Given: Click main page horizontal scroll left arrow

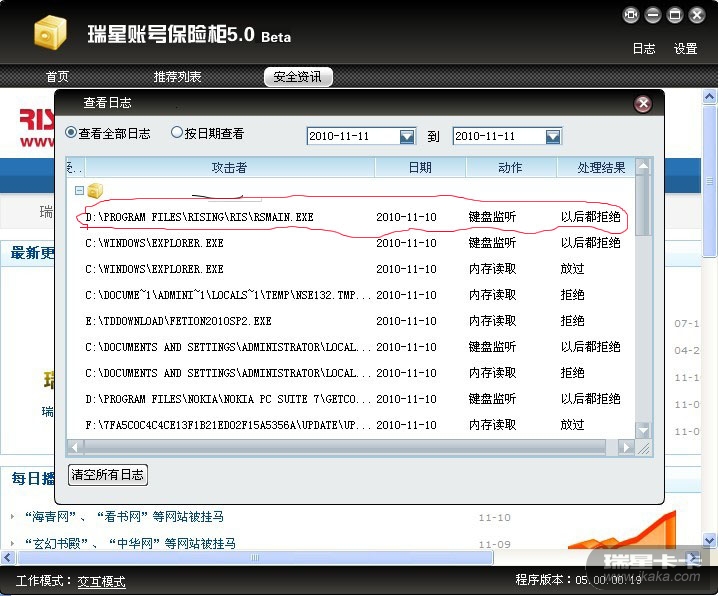Looking at the screenshot, I should point(8,558).
